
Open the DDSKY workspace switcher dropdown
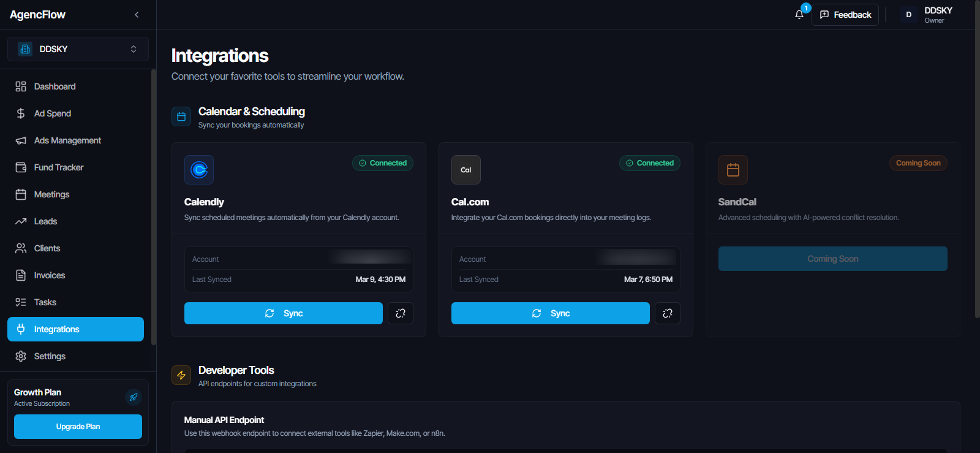pos(78,49)
